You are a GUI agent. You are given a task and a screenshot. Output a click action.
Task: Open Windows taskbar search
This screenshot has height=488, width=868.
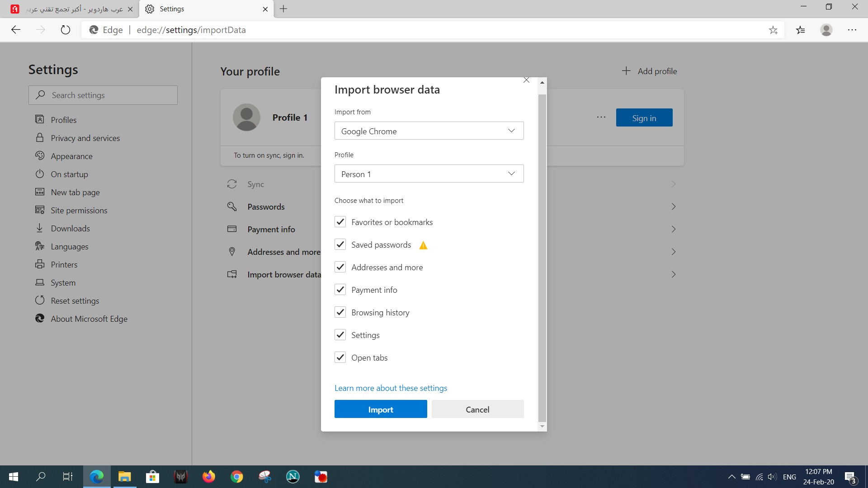[x=41, y=477]
